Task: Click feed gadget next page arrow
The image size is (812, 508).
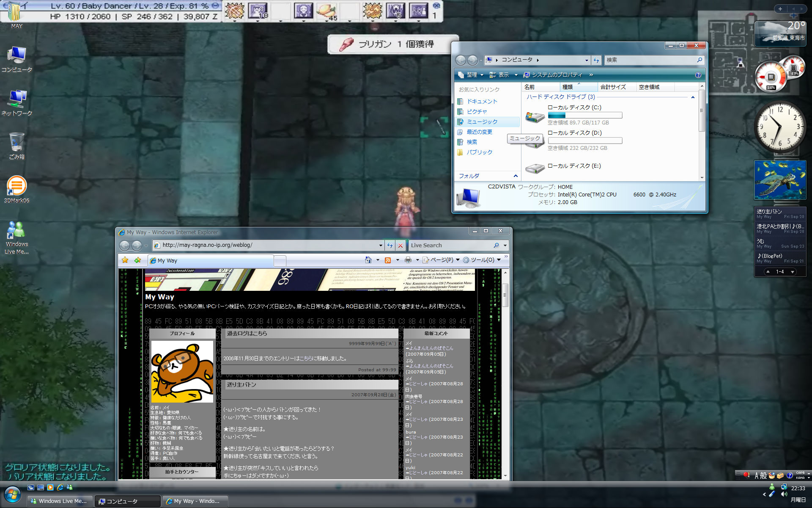Action: (x=792, y=272)
